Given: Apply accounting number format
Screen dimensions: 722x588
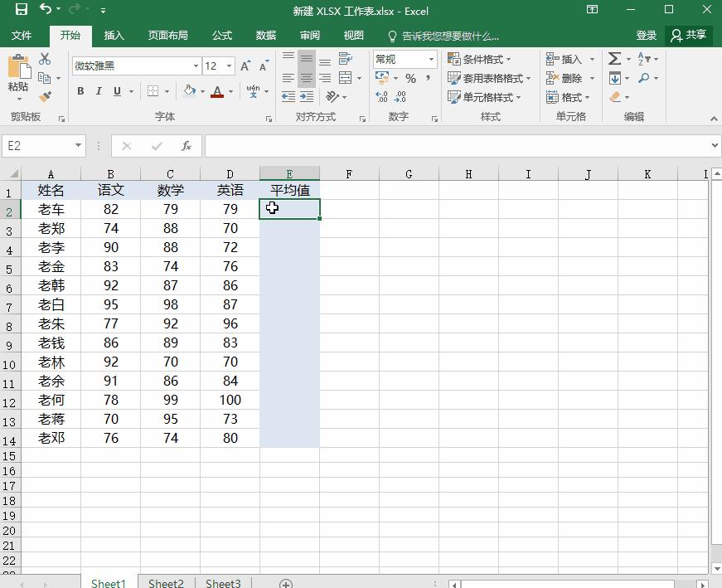Looking at the screenshot, I should point(382,78).
